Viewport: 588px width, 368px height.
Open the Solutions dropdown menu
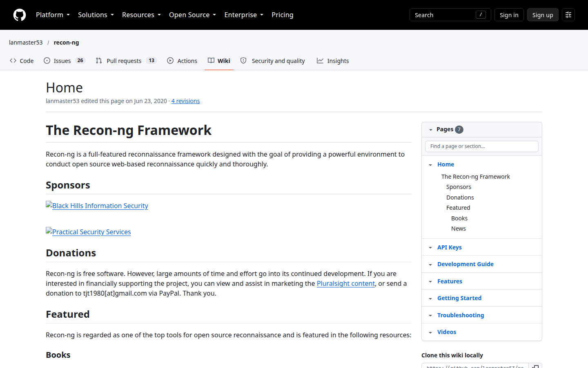point(96,15)
